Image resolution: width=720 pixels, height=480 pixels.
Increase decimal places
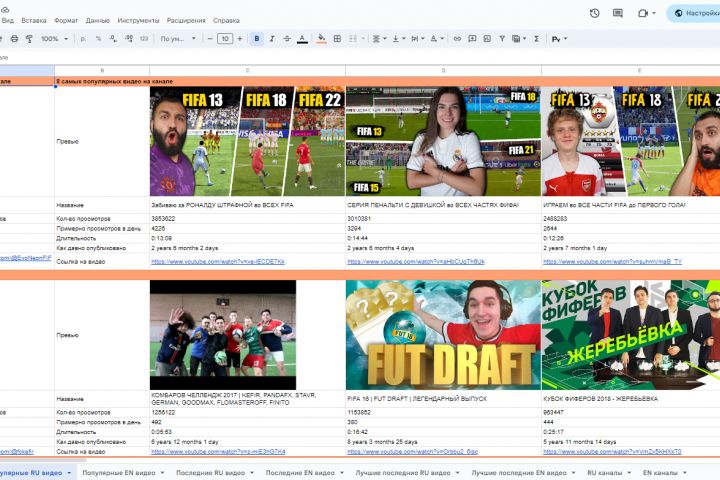[x=129, y=39]
